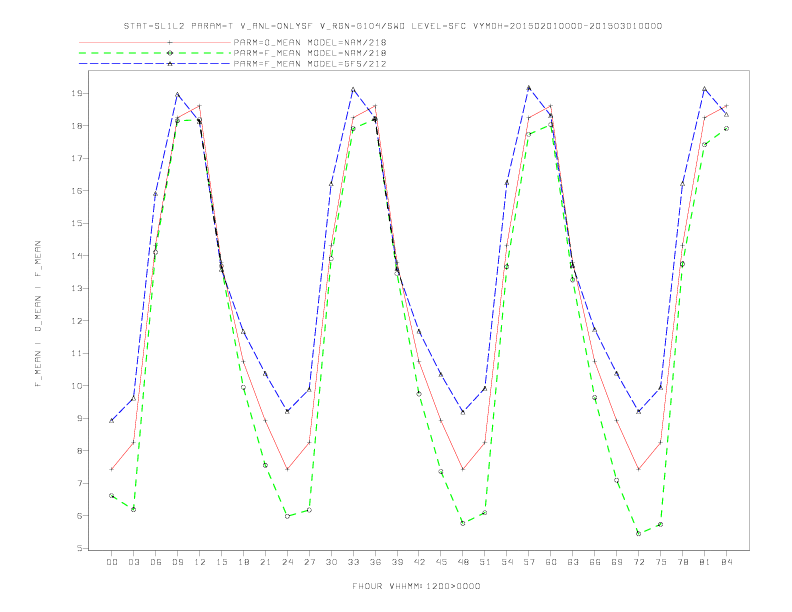This screenshot has height=612, width=792.
Task: Click the red solid line sample in legend
Action: [155, 42]
